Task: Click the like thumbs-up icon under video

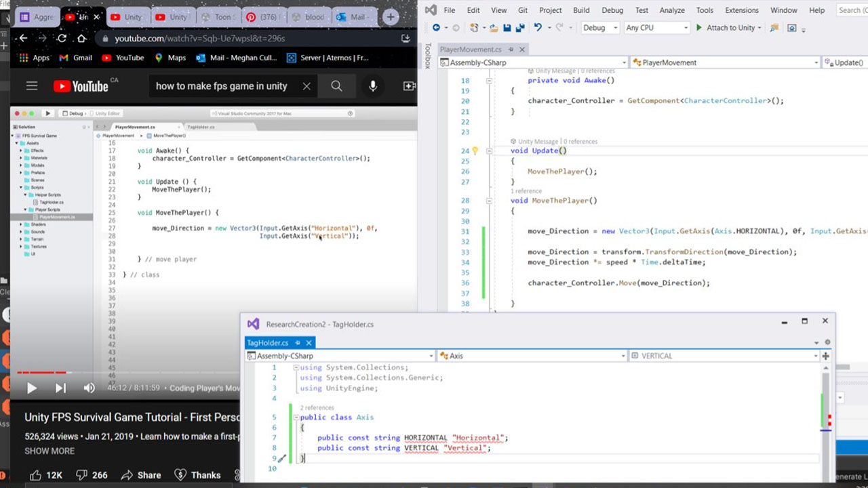Action: pos(35,475)
